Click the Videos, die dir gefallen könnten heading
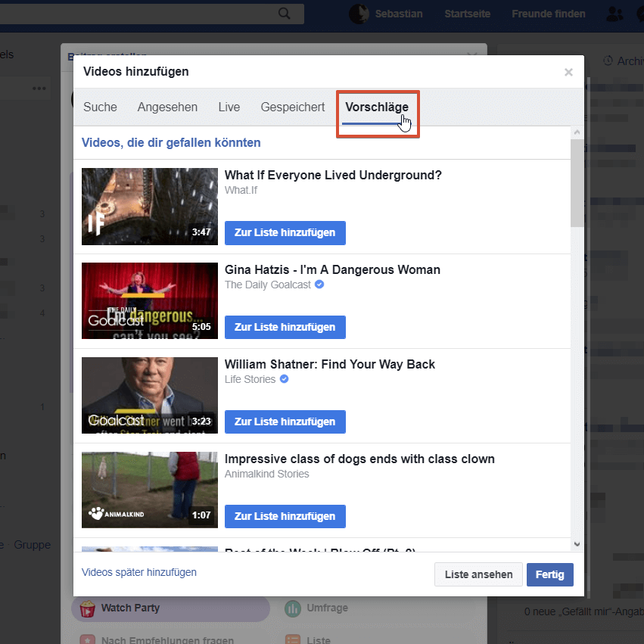The width and height of the screenshot is (644, 644). coord(171,142)
